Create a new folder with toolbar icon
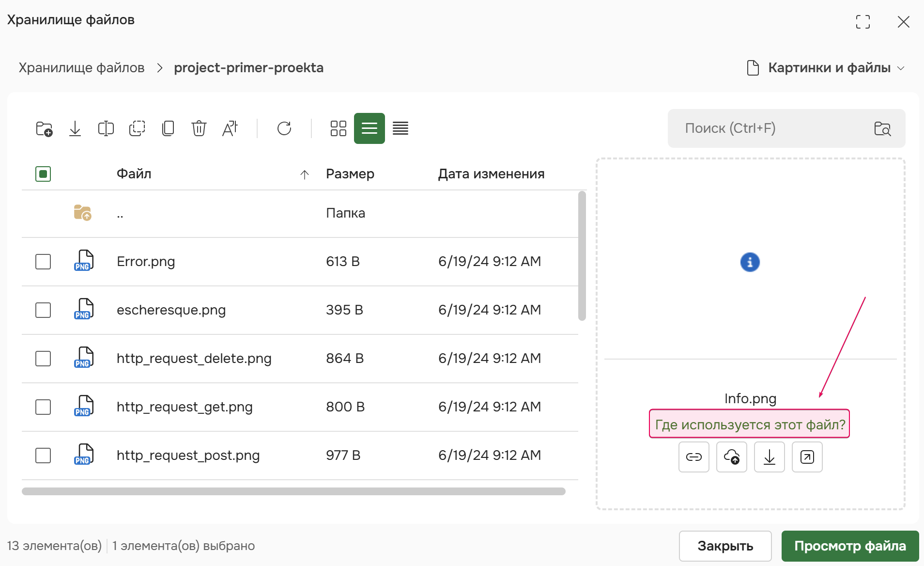Image resolution: width=924 pixels, height=566 pixels. [44, 128]
